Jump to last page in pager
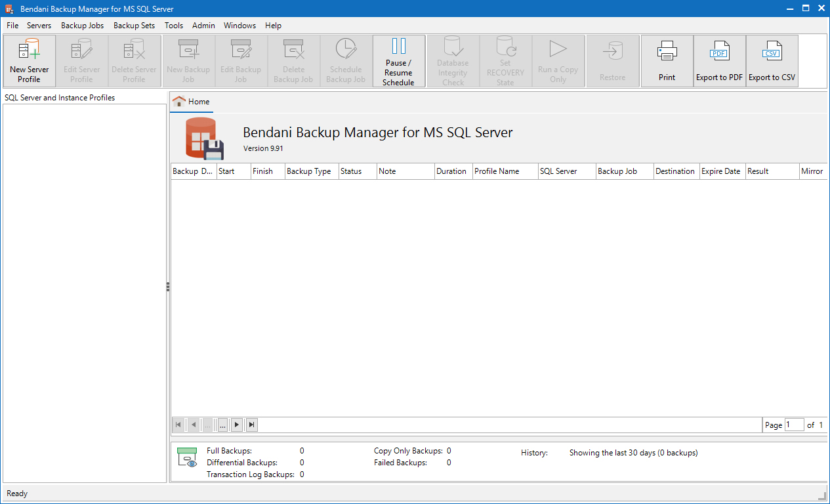The height and width of the screenshot is (504, 830). [251, 425]
